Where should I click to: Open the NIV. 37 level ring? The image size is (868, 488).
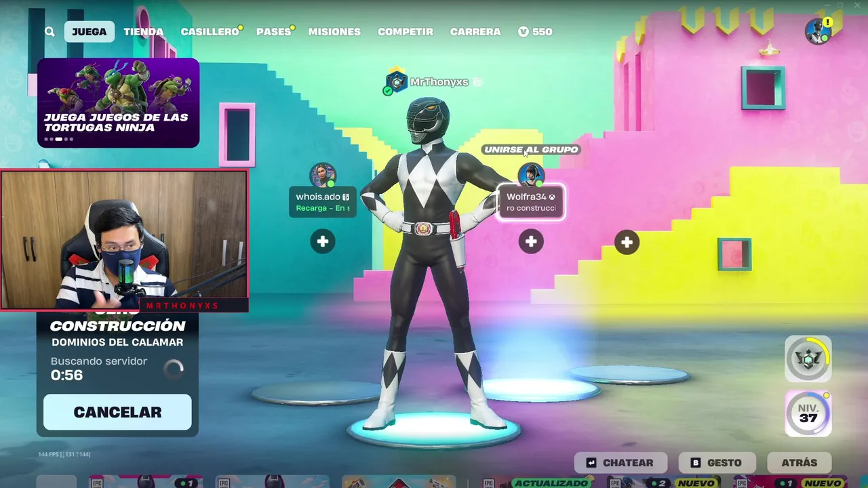coord(808,413)
